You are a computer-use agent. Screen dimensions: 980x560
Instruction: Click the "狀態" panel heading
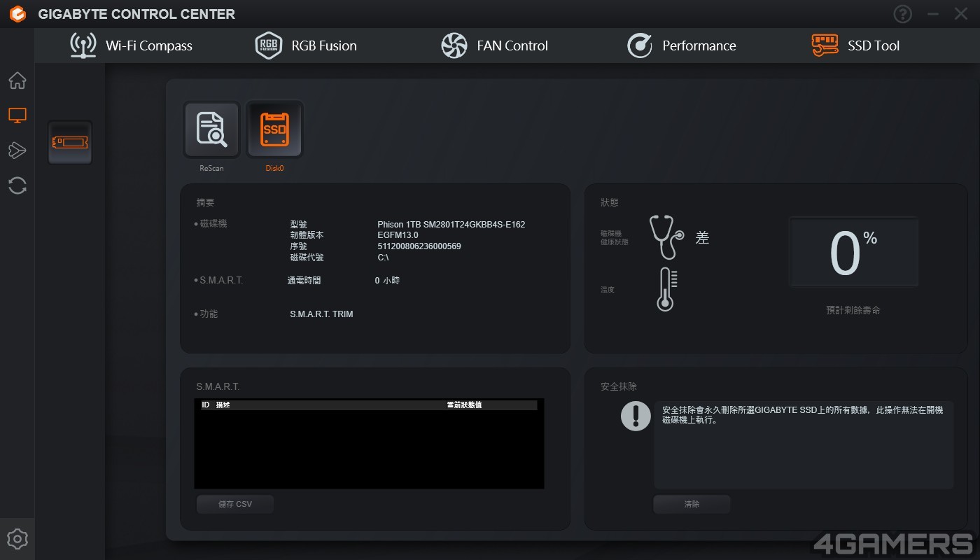tap(610, 202)
